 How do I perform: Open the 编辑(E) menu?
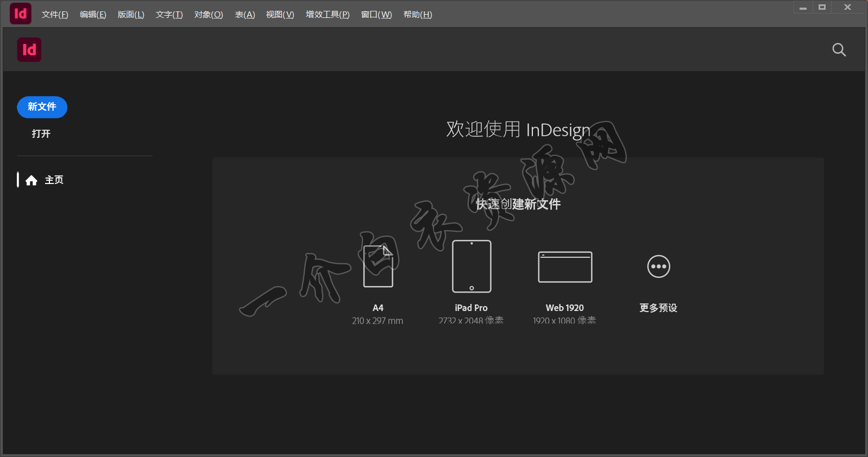pyautogui.click(x=93, y=15)
